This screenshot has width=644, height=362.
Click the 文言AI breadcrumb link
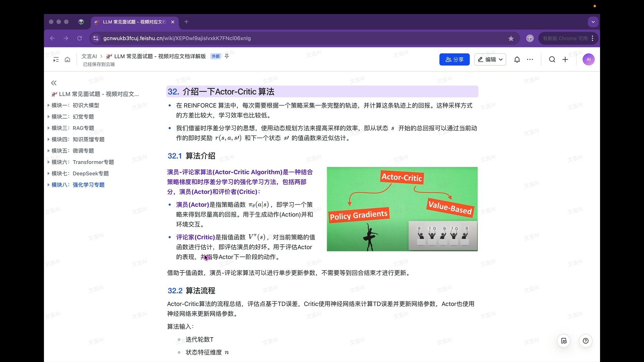[89, 56]
